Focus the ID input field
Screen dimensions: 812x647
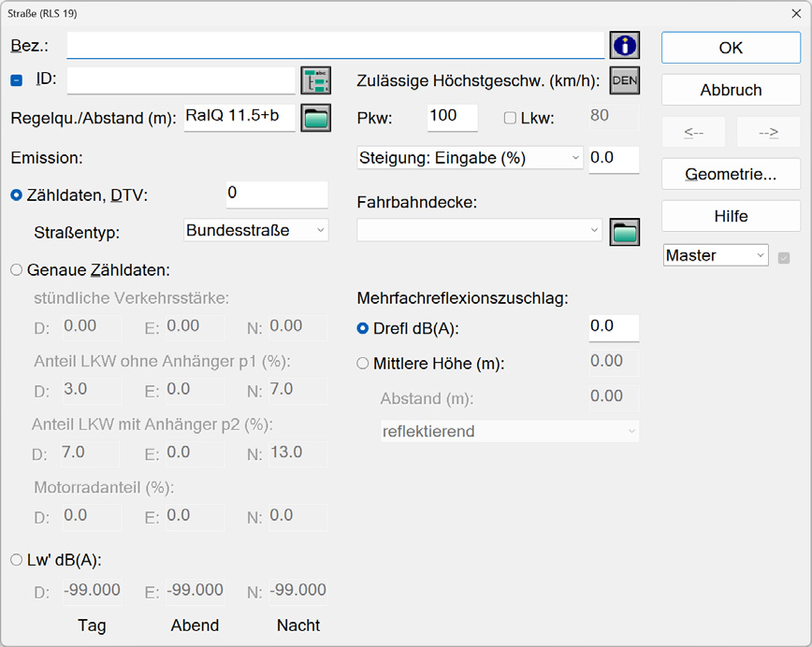pos(181,80)
